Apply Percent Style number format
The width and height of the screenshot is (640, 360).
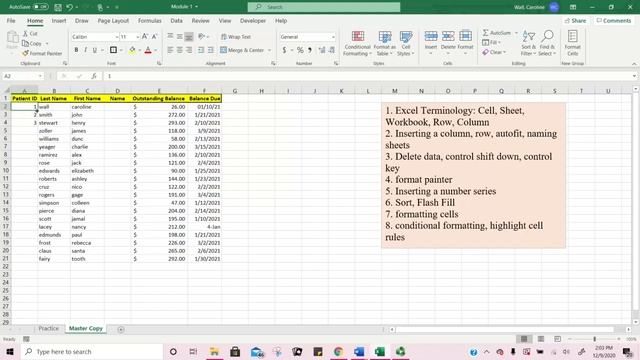point(300,50)
